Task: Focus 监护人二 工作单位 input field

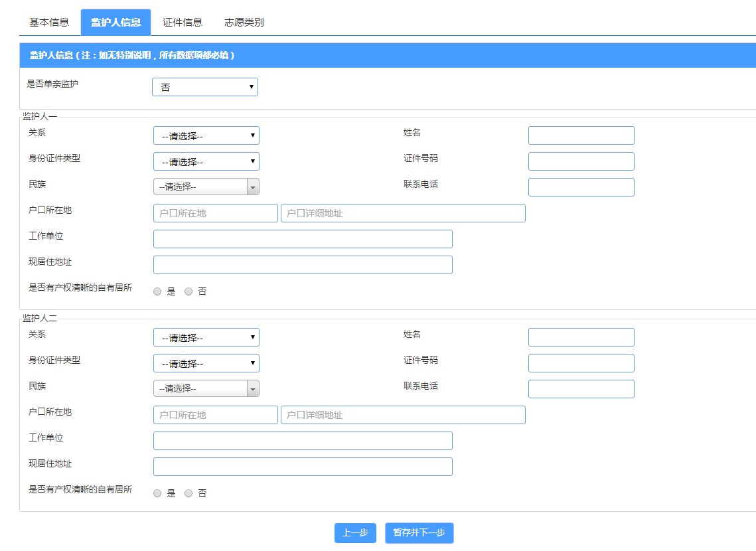Action: (303, 441)
